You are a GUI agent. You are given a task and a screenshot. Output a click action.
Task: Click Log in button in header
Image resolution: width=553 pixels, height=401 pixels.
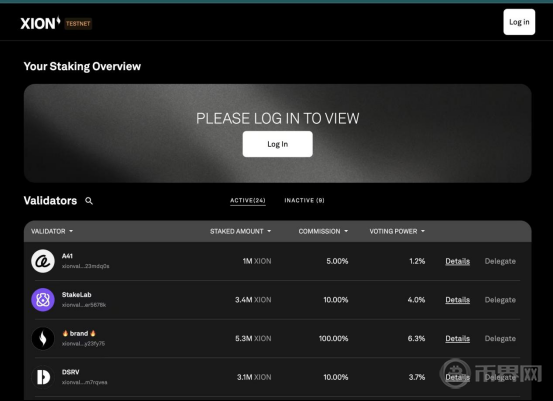click(519, 22)
